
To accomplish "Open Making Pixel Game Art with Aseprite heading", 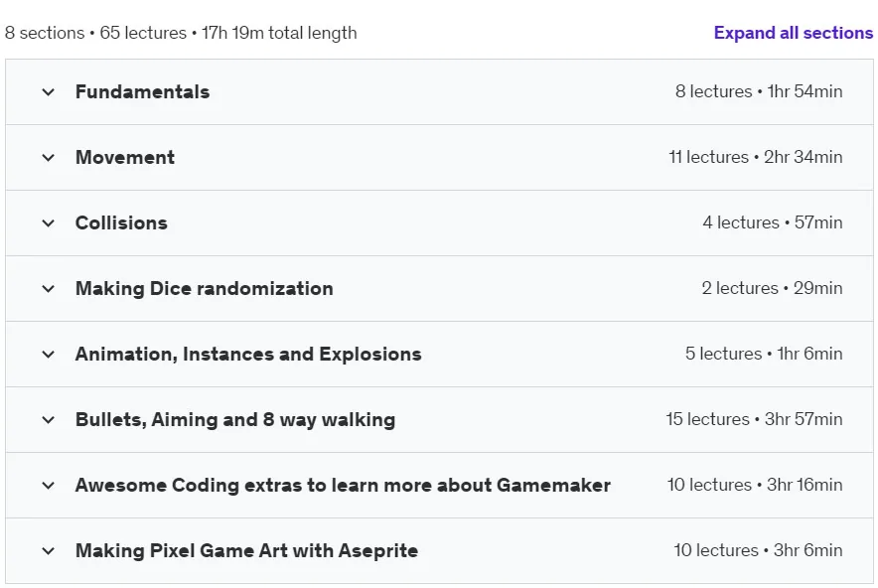I will [246, 550].
